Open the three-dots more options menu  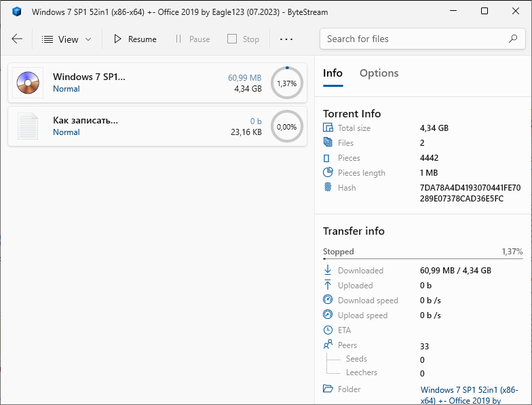(286, 39)
